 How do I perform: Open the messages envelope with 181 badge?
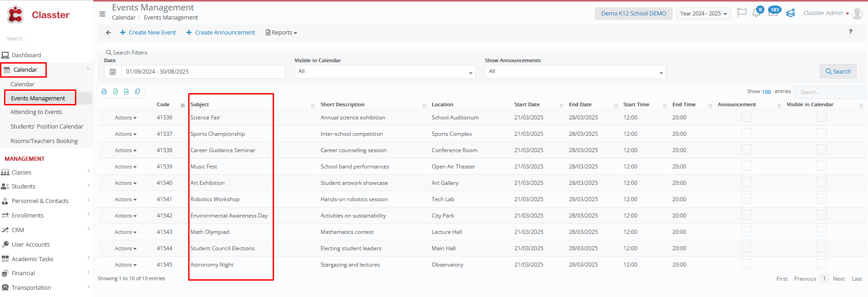pos(773,13)
